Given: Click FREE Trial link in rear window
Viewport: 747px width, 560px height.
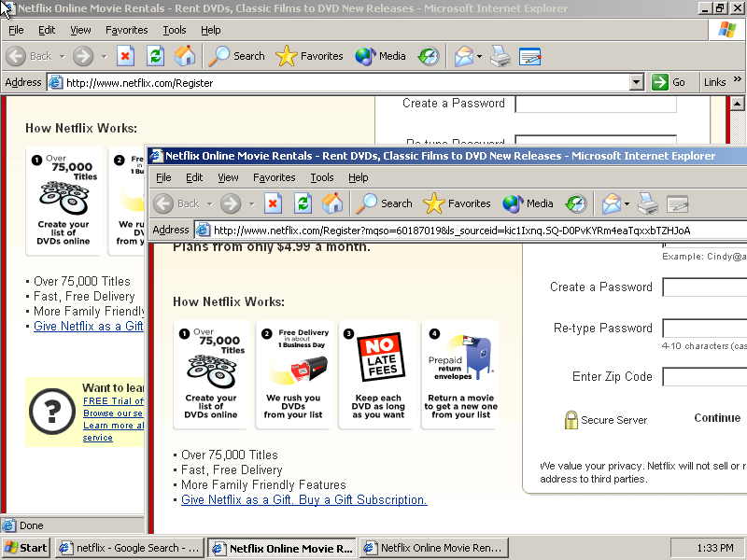Looking at the screenshot, I should pyautogui.click(x=113, y=401).
